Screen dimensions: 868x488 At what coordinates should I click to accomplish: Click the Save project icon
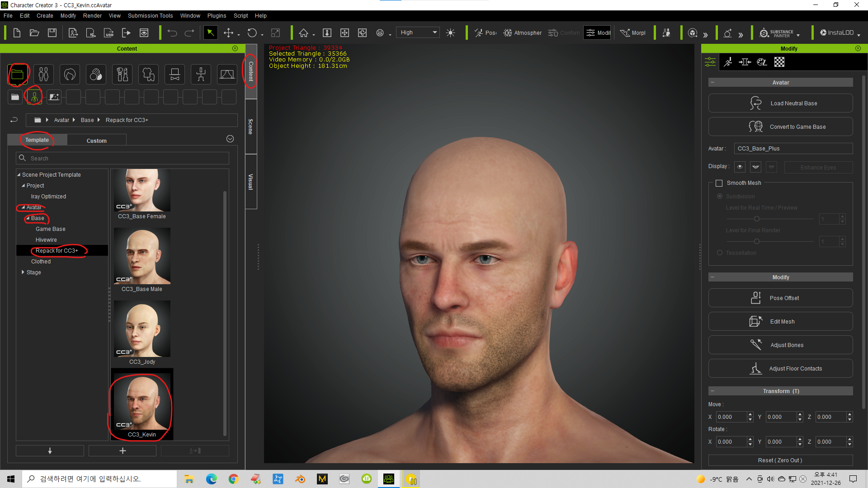point(52,33)
